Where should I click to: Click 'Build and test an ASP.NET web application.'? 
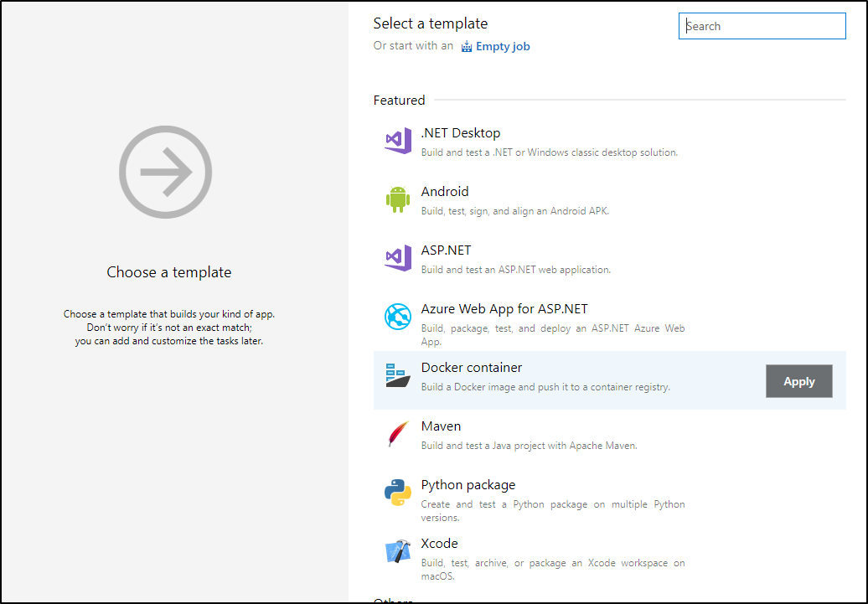point(516,270)
